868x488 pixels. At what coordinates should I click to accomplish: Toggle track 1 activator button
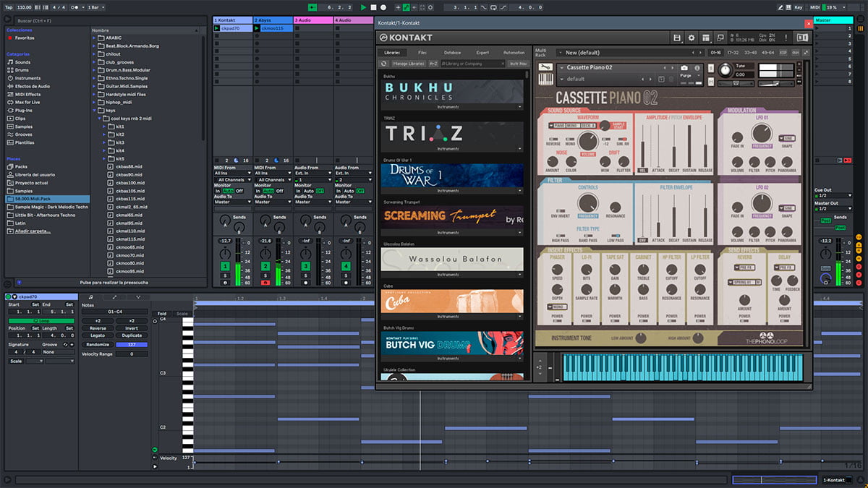pyautogui.click(x=226, y=267)
